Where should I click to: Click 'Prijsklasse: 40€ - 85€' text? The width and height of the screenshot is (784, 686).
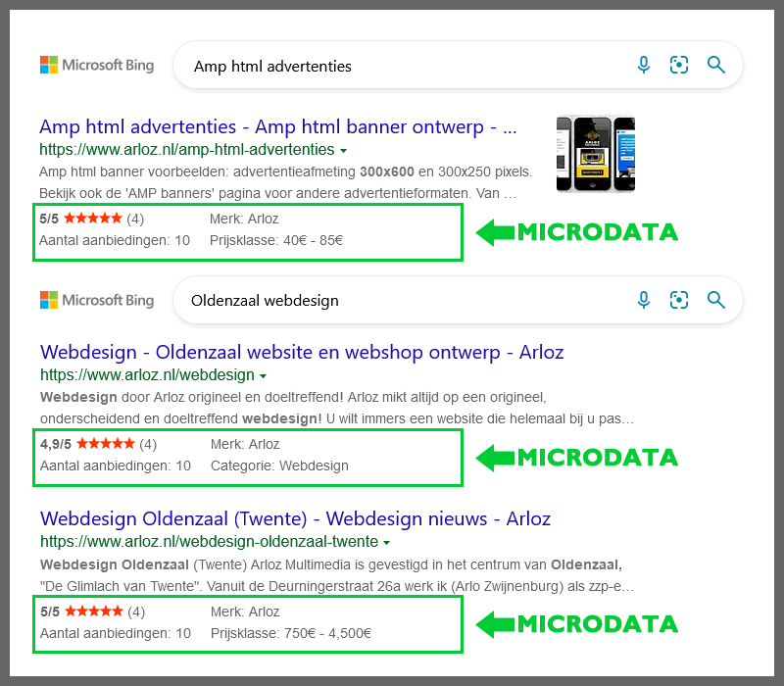(x=276, y=240)
